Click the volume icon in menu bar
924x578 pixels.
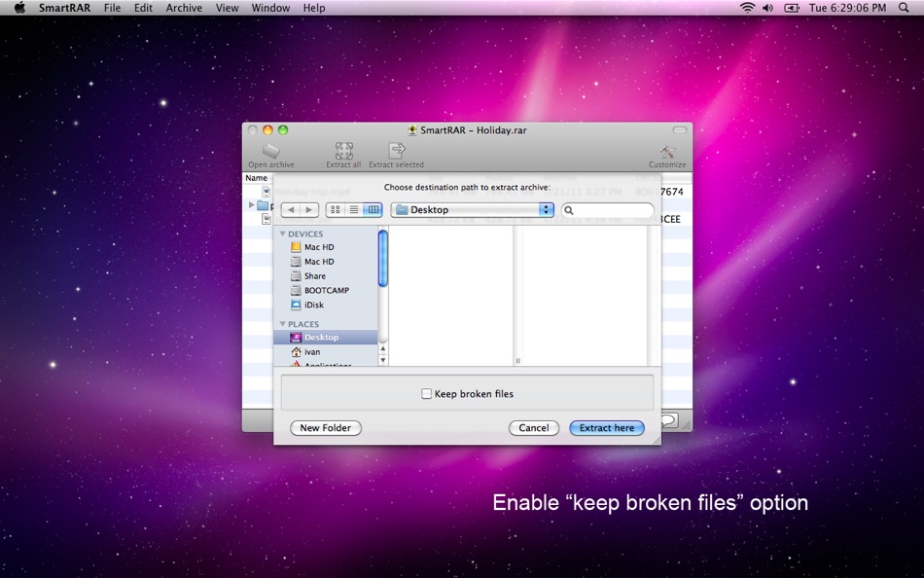point(767,8)
